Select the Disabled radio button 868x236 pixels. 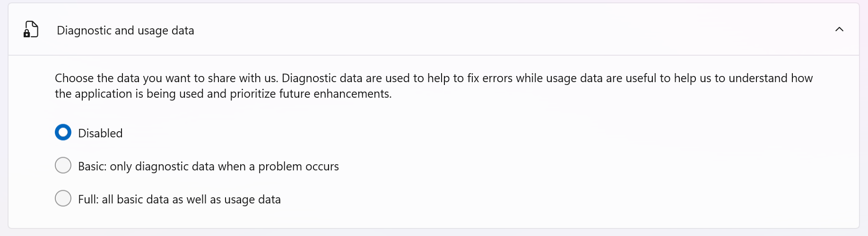tap(63, 133)
